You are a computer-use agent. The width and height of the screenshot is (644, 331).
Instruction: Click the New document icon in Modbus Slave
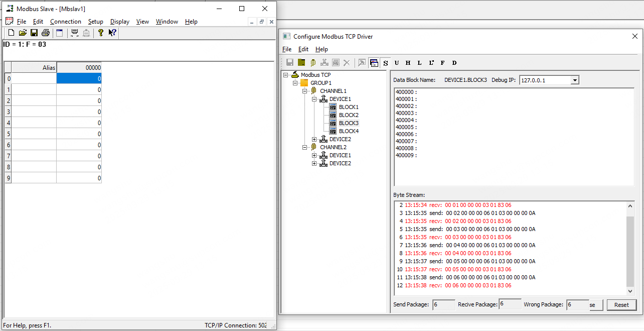[x=11, y=33]
